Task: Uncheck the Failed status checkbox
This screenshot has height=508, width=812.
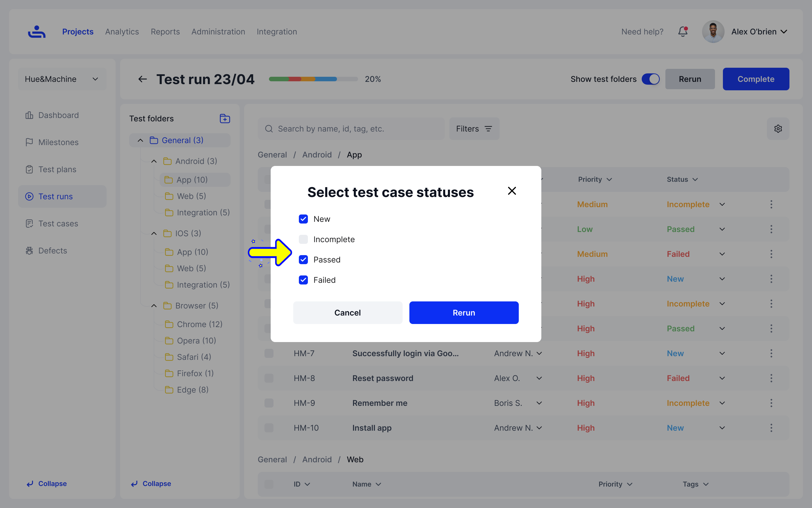Action: [x=303, y=280]
